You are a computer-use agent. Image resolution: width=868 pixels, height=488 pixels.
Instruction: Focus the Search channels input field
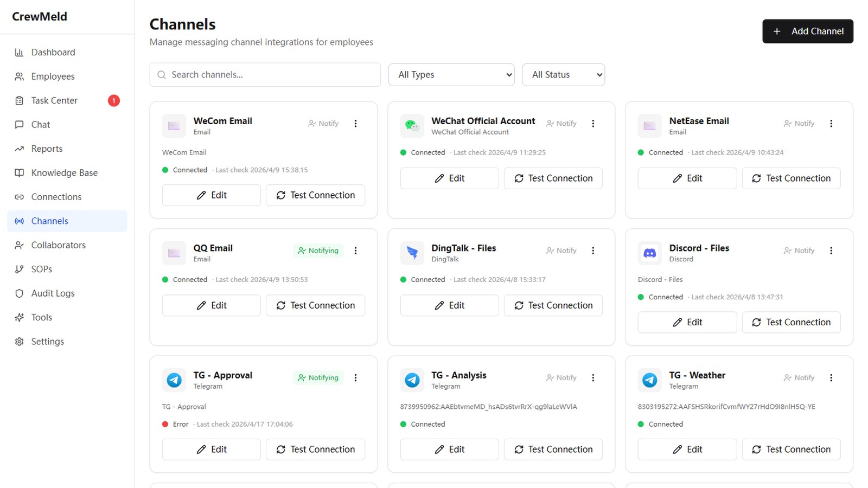[x=265, y=75]
